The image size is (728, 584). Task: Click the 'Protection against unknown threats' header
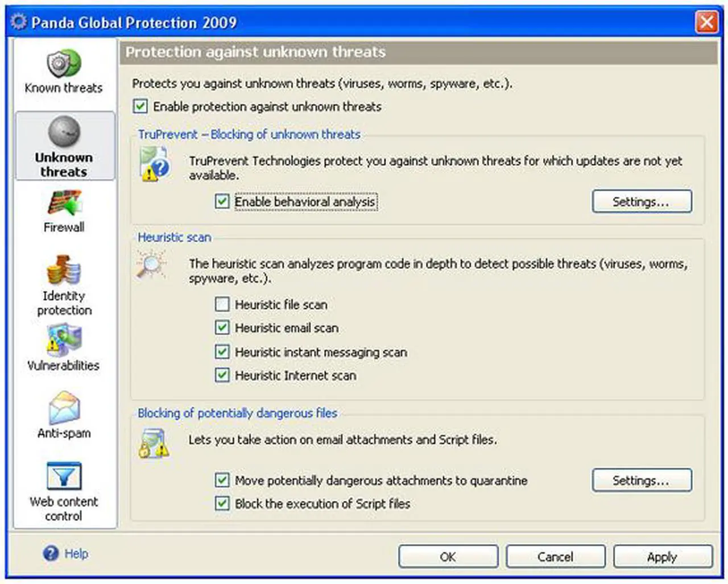[255, 52]
